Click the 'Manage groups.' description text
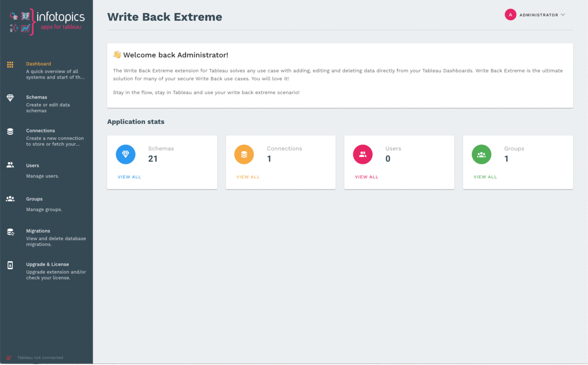 tap(44, 210)
